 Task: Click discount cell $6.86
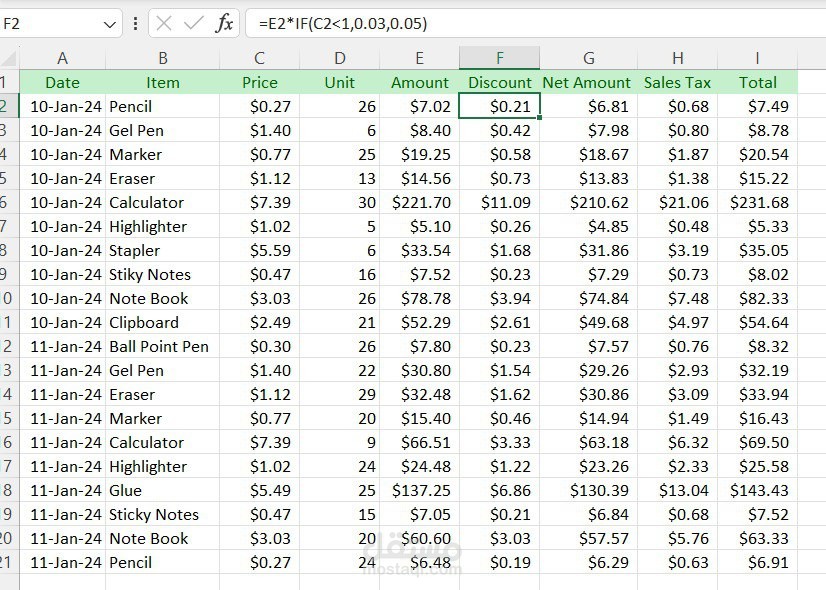click(x=499, y=490)
